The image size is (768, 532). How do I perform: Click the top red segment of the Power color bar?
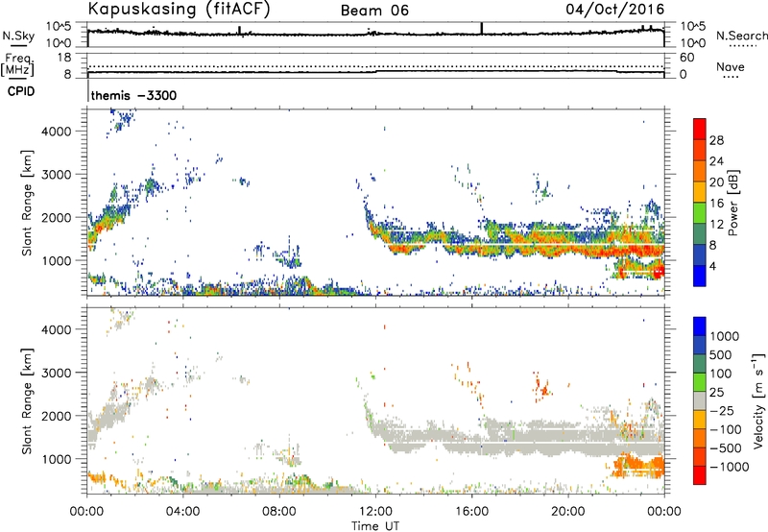[x=700, y=129]
